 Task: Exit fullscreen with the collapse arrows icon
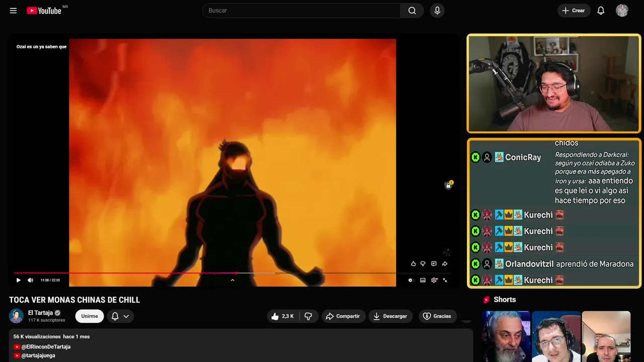pos(445,280)
